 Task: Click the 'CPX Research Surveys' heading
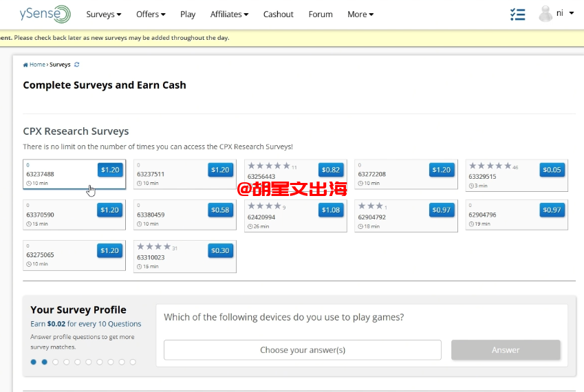click(x=76, y=131)
